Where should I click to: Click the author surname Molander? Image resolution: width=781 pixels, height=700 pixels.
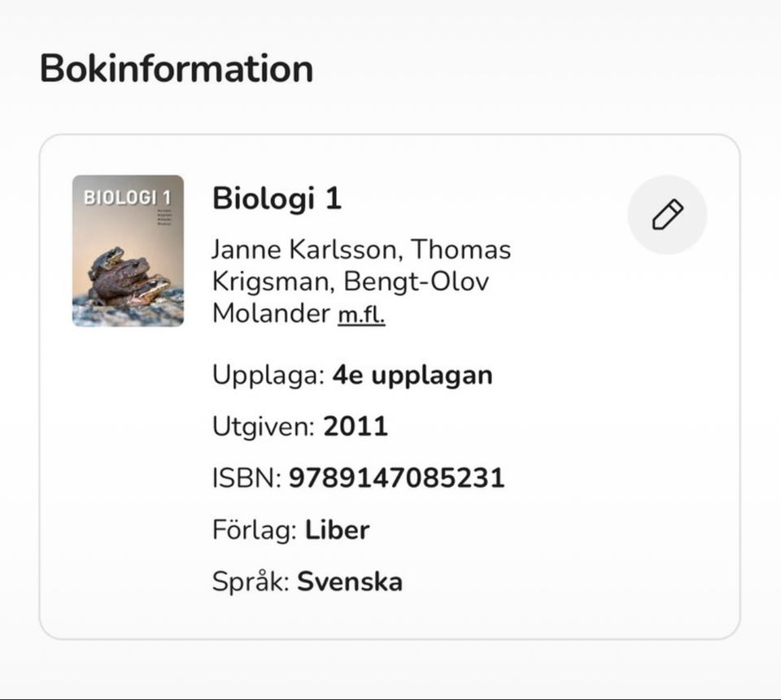(x=271, y=315)
